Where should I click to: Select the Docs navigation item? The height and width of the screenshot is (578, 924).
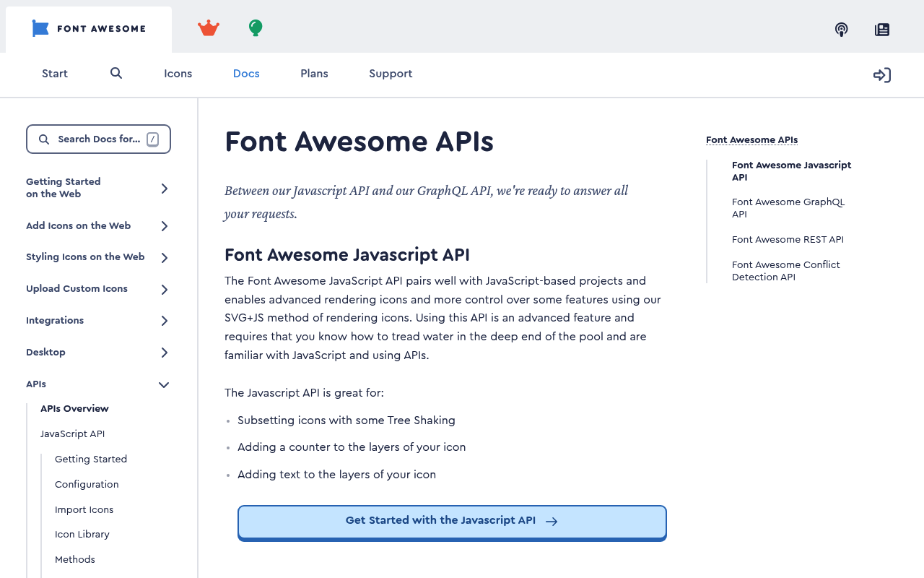(246, 74)
